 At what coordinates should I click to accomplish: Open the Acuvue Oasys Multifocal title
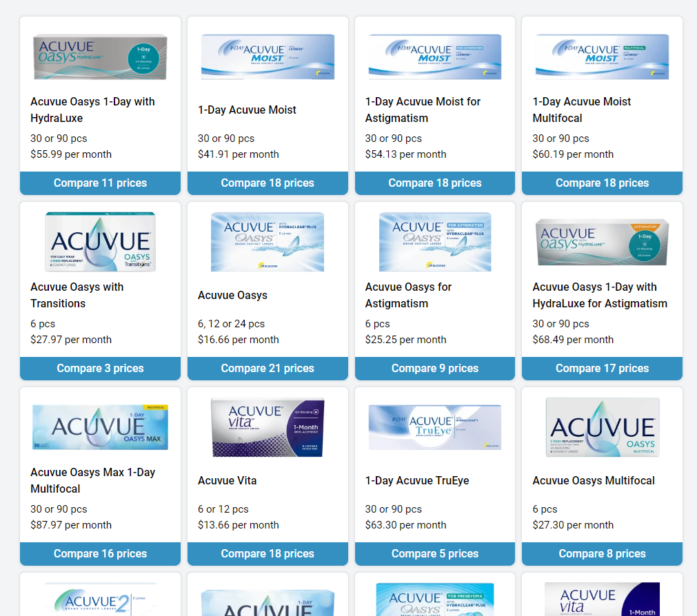594,480
